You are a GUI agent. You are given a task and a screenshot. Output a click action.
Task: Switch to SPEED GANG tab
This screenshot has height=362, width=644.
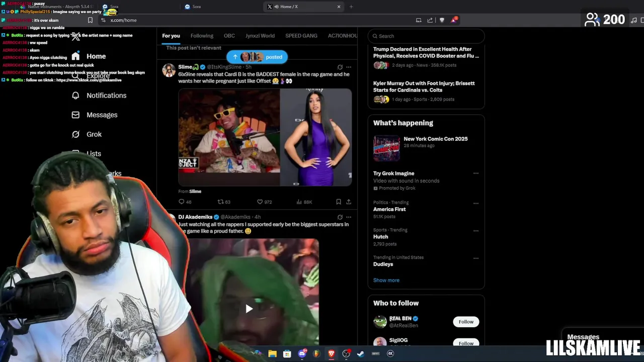point(301,36)
